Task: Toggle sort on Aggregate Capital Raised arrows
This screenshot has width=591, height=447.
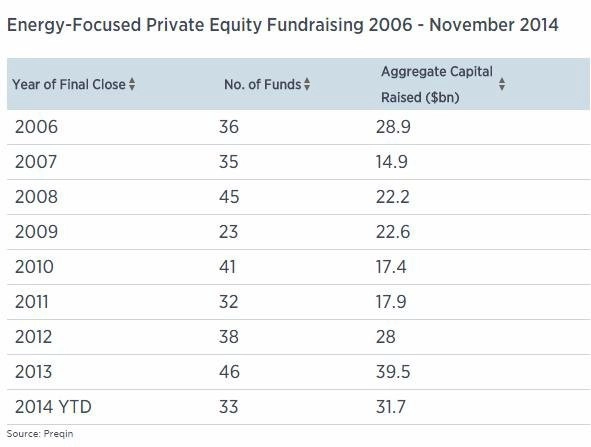Action: (502, 84)
